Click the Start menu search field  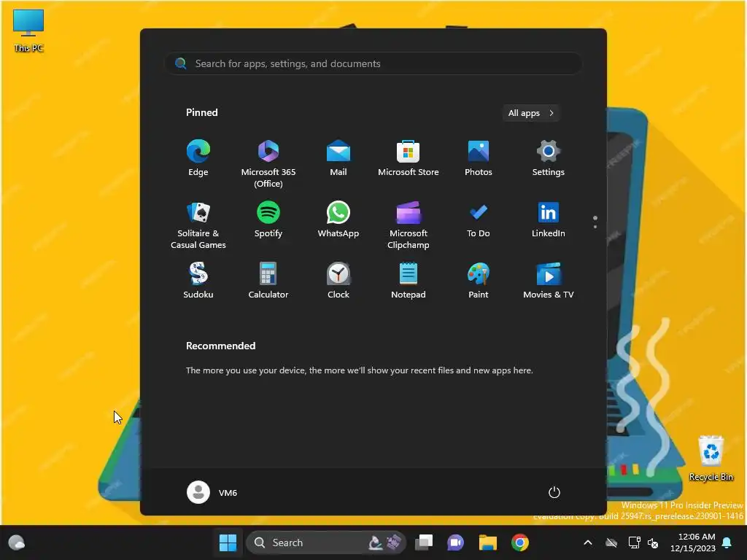[373, 63]
